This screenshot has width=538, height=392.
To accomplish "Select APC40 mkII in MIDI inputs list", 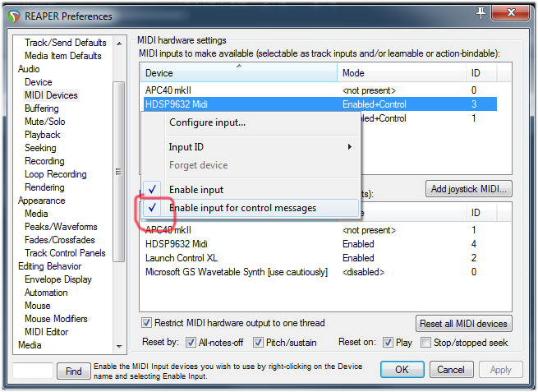I will tap(319, 90).
